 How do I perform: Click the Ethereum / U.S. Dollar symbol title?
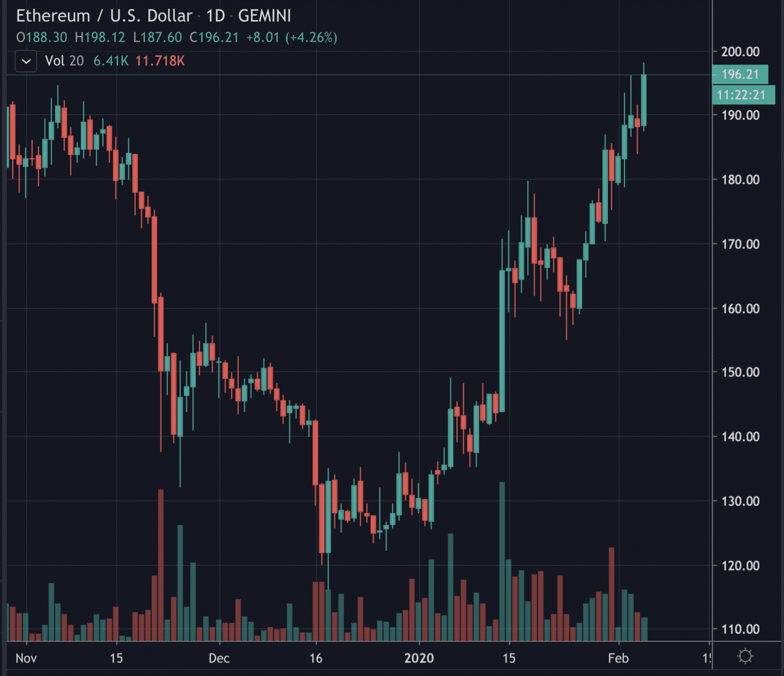104,16
